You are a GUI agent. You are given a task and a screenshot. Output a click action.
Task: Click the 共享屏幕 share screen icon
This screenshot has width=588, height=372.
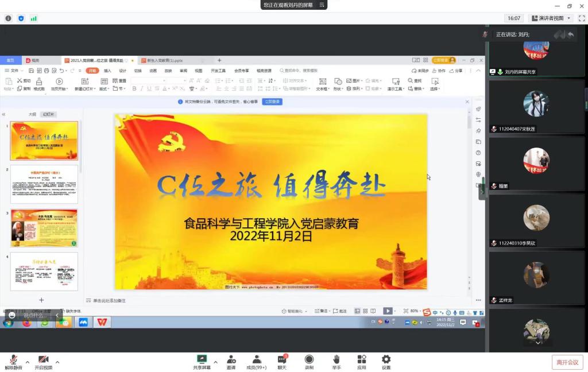(x=202, y=359)
